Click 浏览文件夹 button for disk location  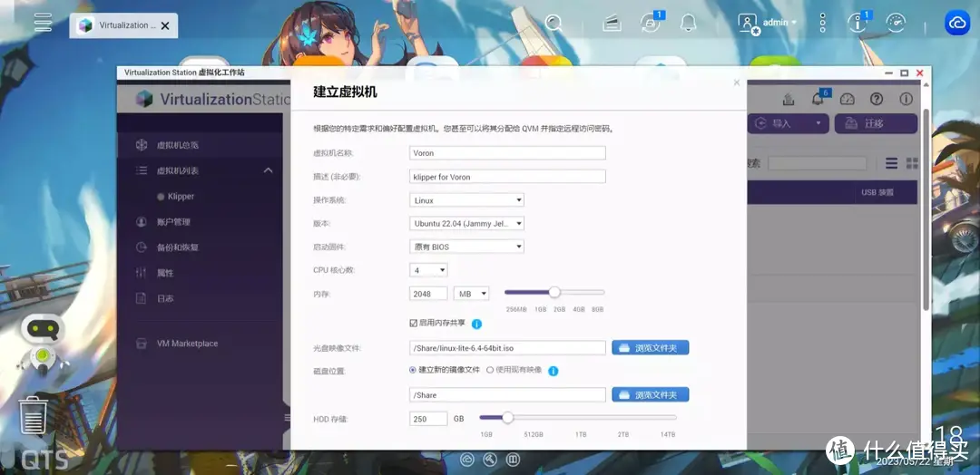tap(650, 394)
